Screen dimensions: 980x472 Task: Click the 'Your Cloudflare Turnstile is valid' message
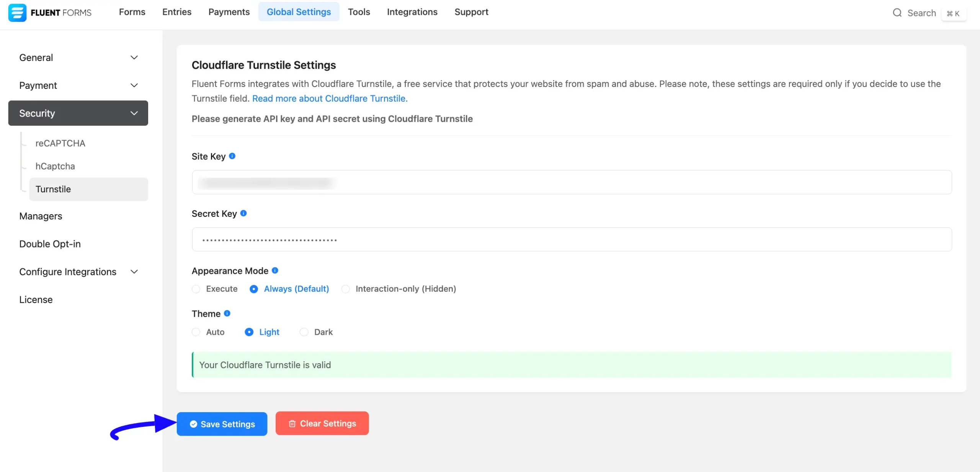pyautogui.click(x=265, y=365)
